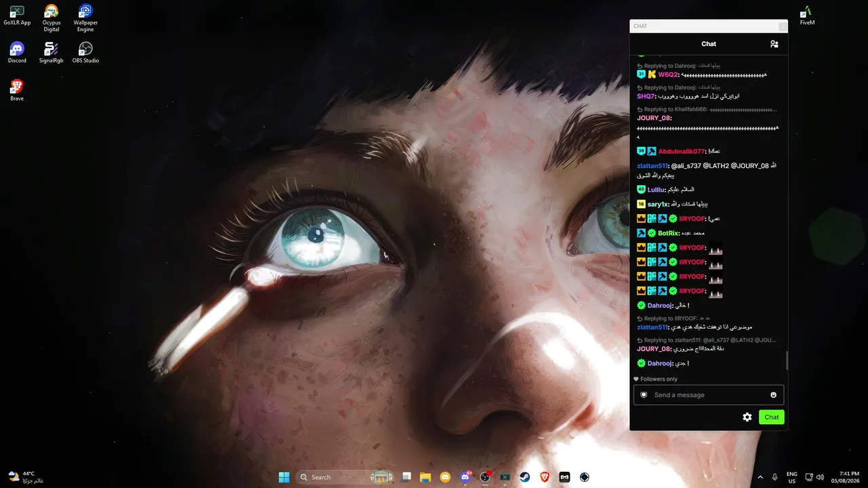This screenshot has height=488, width=868.
Task: Click the chat panel scrollbar thumb
Action: click(x=787, y=361)
